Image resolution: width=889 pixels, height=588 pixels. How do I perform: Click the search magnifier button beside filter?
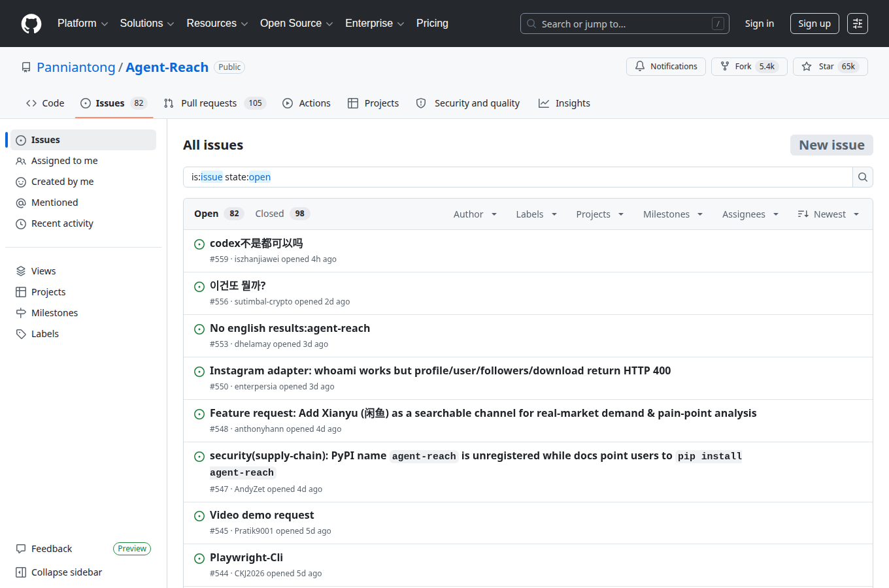point(863,177)
